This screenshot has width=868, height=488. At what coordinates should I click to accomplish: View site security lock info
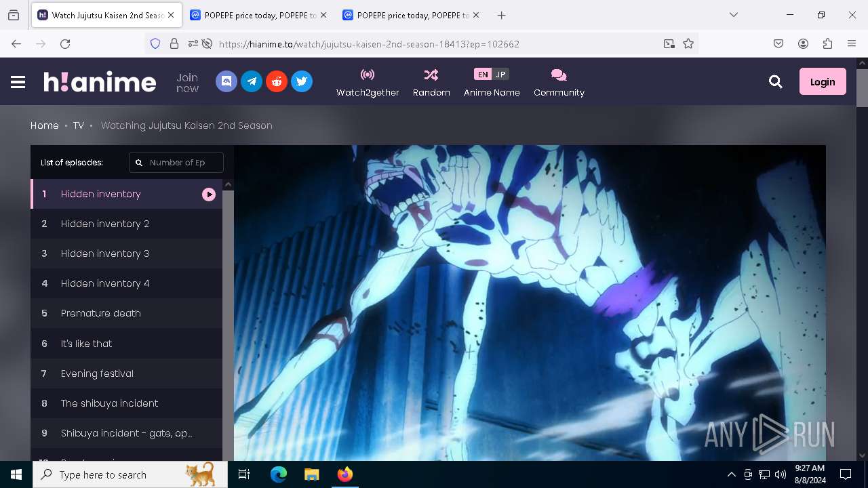point(174,43)
